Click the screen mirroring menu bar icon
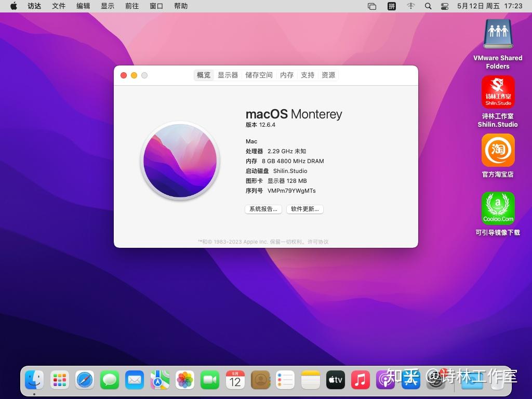532x399 pixels. coord(372,6)
